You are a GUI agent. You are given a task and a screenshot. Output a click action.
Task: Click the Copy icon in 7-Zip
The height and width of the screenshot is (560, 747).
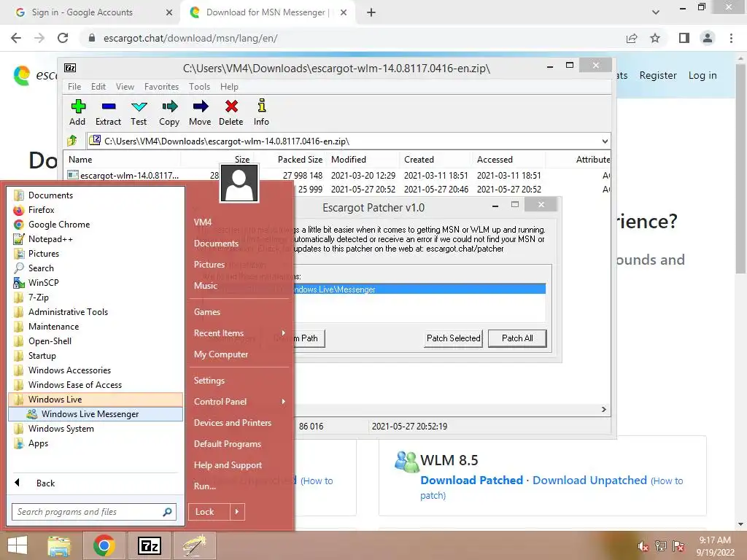[x=169, y=106]
